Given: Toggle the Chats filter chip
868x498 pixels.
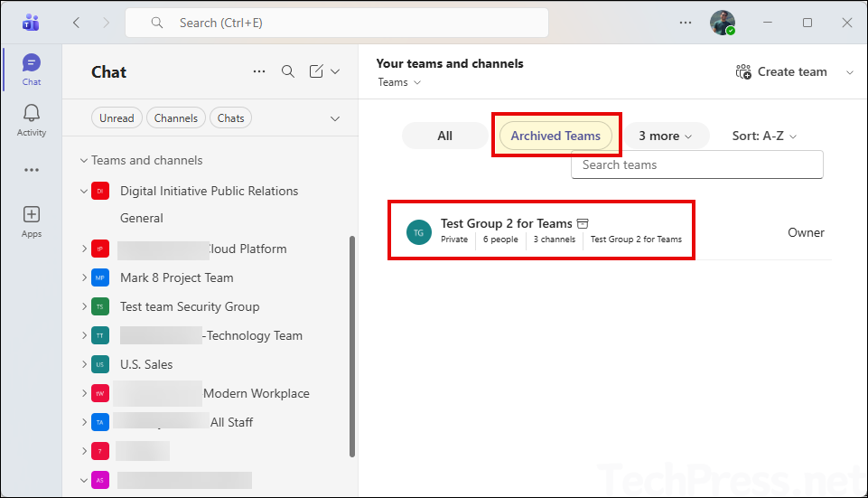Looking at the screenshot, I should tap(231, 118).
